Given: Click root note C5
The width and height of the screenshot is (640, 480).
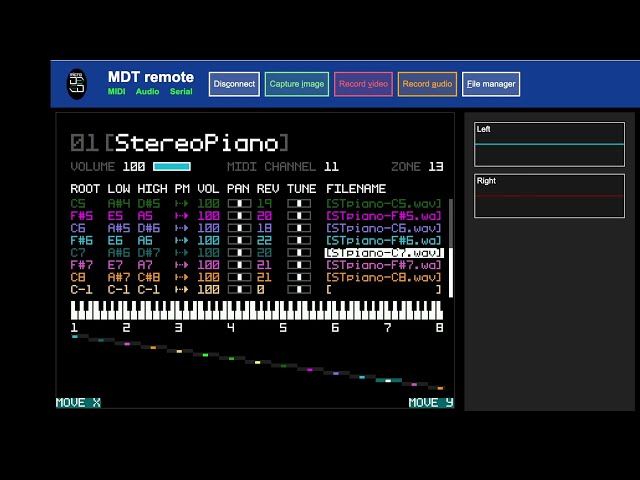Looking at the screenshot, I should point(78,203).
